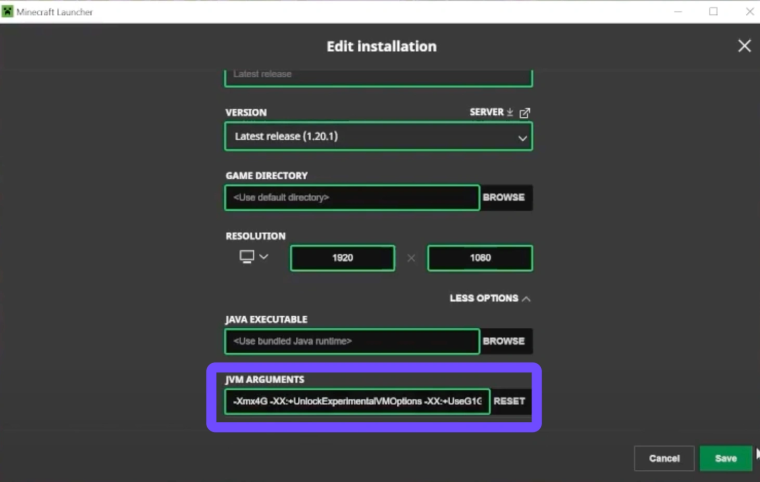The height and width of the screenshot is (482, 760).
Task: Maximize the Minecraft Launcher window
Action: pyautogui.click(x=713, y=11)
